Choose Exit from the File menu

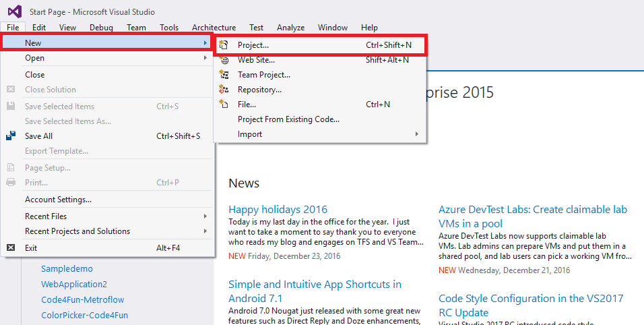coord(107,247)
